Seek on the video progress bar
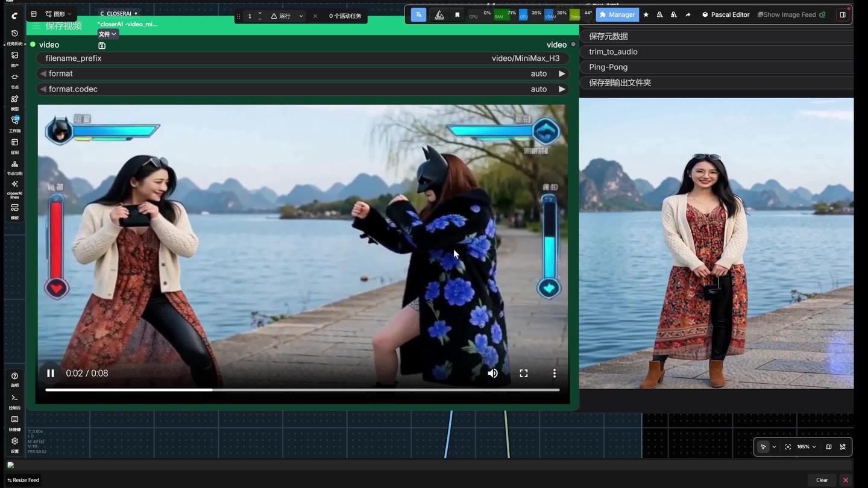Screen dimensions: 868x488 303,390
